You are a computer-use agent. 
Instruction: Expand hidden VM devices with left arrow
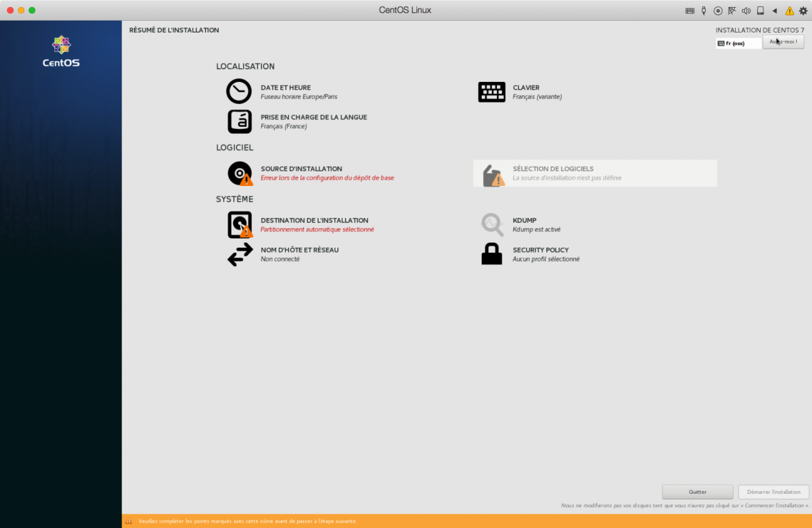(x=775, y=10)
